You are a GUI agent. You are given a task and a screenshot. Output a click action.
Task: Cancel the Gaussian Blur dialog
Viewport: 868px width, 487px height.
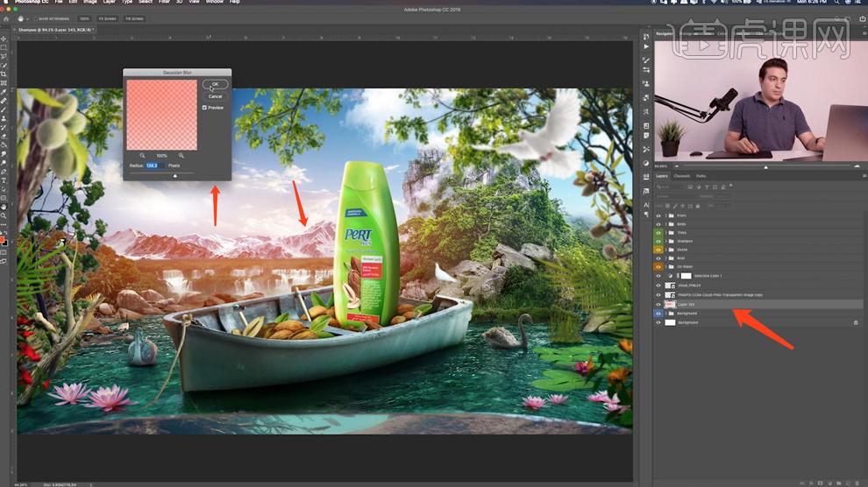(x=215, y=96)
